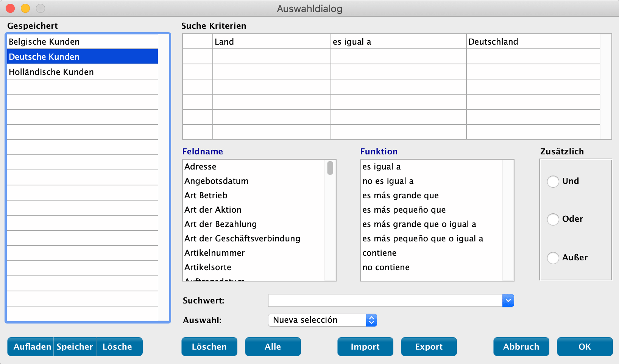
Task: Pick 'es más grande que o igual a'
Action: pyautogui.click(x=432, y=224)
